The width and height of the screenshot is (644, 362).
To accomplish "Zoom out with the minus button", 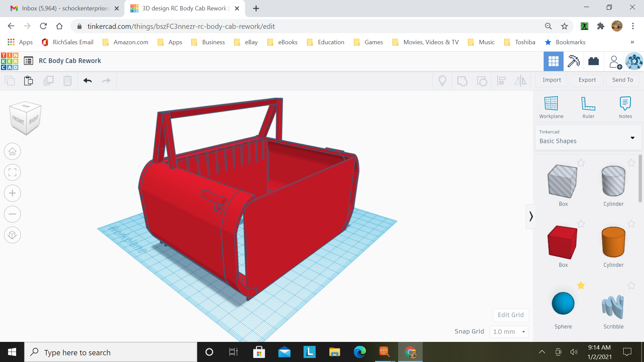I will pyautogui.click(x=12, y=214).
